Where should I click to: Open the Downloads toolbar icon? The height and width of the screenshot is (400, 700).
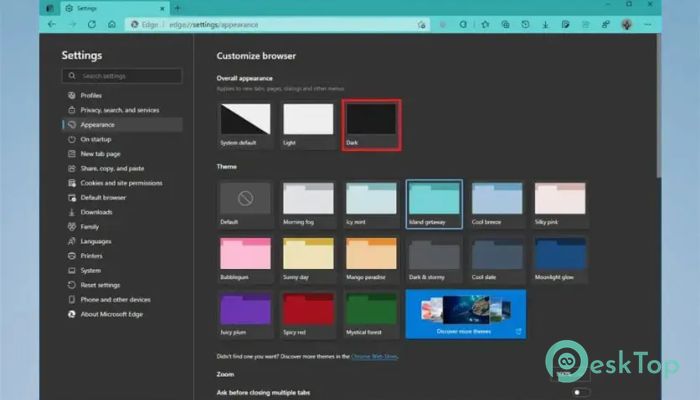pyautogui.click(x=545, y=25)
